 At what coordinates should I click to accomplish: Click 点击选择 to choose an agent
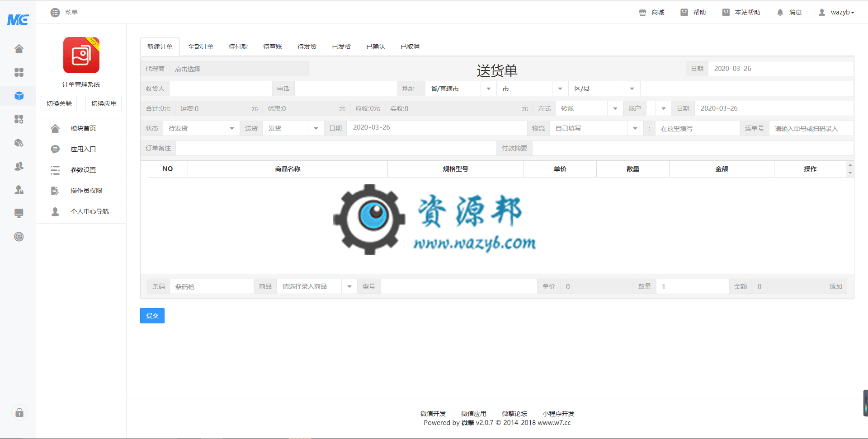pyautogui.click(x=240, y=69)
